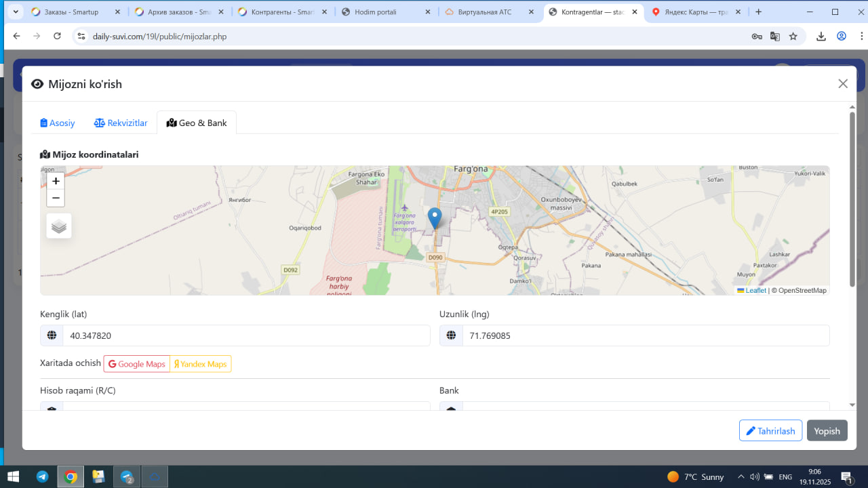Click the Kenglik latitude field
This screenshot has height=488, width=868.
245,335
